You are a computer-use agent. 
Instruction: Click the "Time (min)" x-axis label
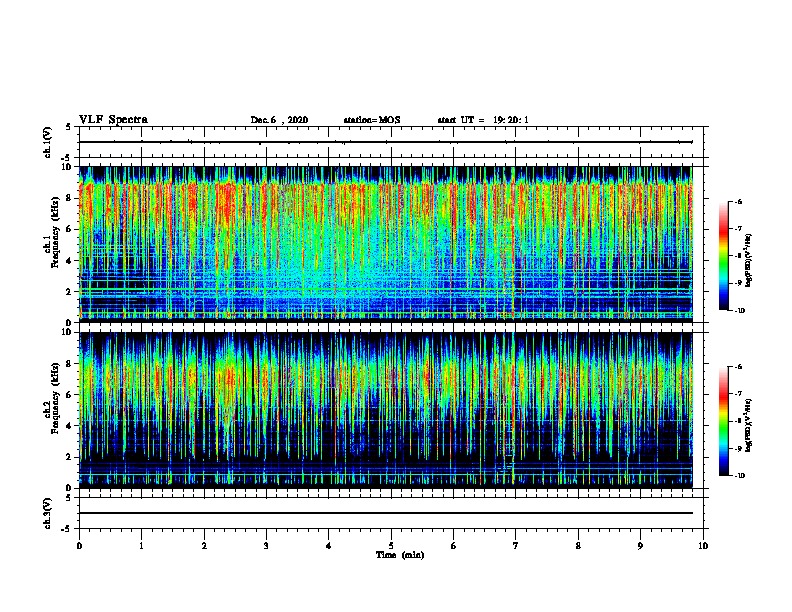pos(400,555)
